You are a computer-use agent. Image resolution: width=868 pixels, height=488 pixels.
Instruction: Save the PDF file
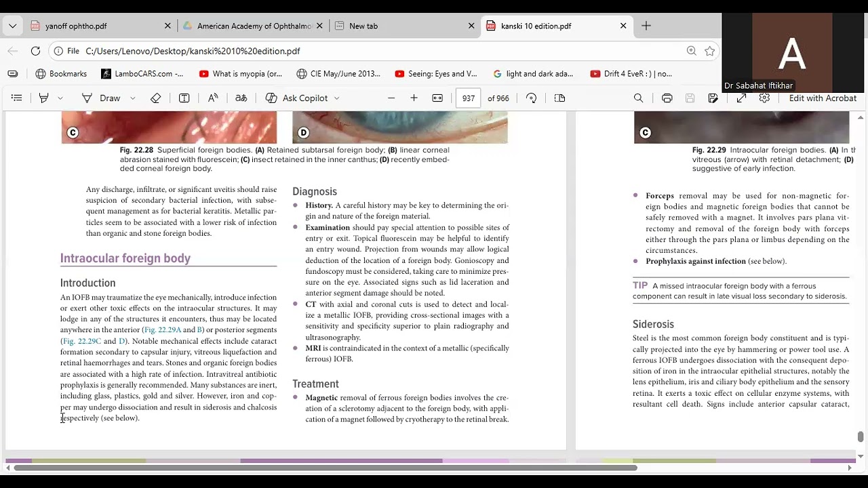tap(690, 98)
